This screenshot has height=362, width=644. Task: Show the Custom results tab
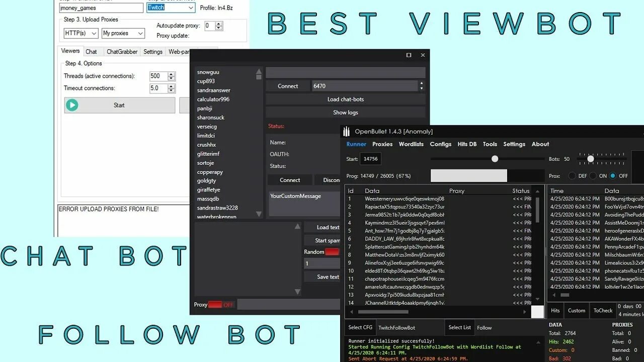577,310
